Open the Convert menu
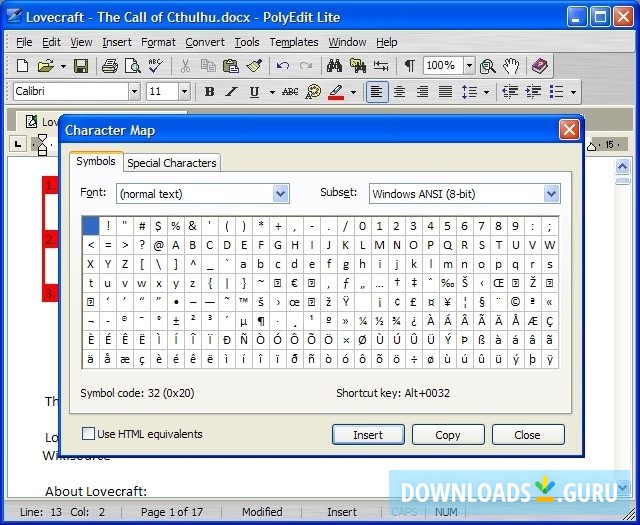The width and height of the screenshot is (640, 525). click(x=205, y=42)
